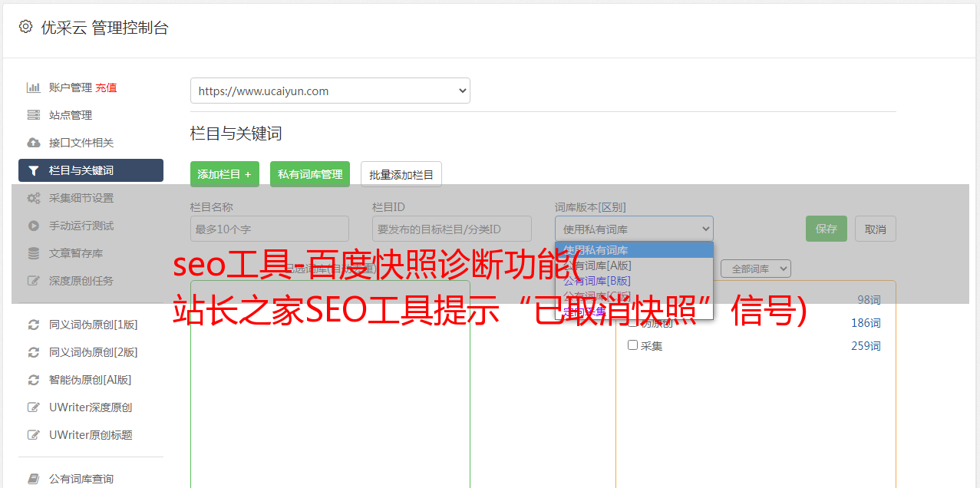Focus the 栏目ID input field
The height and width of the screenshot is (488, 980).
click(452, 229)
